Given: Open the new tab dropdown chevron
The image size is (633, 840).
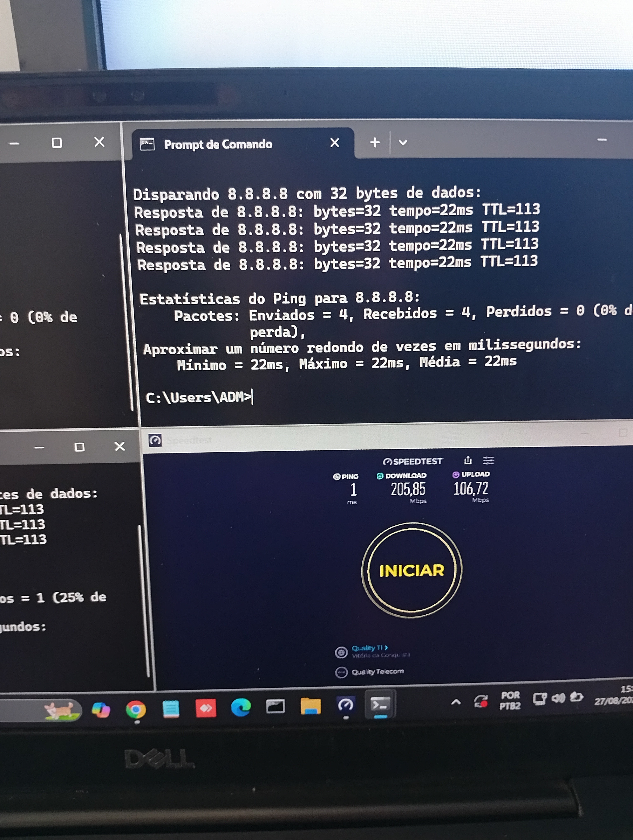Looking at the screenshot, I should (x=403, y=142).
